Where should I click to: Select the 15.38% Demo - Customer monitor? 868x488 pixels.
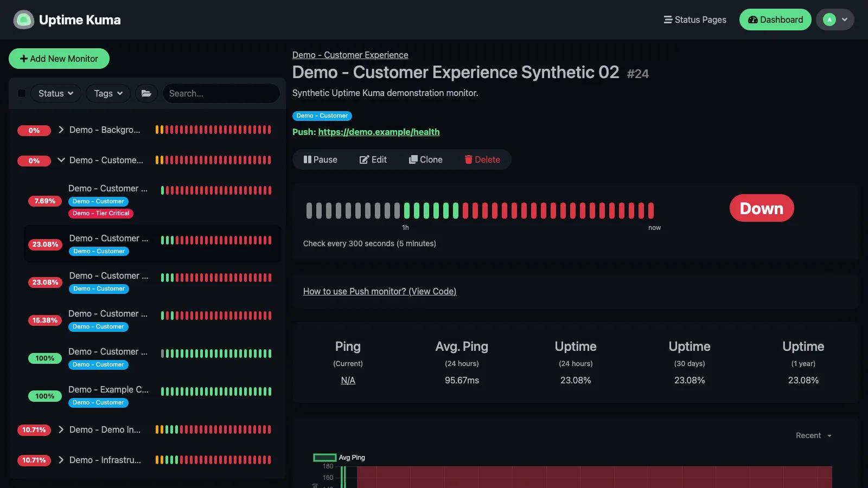152,319
